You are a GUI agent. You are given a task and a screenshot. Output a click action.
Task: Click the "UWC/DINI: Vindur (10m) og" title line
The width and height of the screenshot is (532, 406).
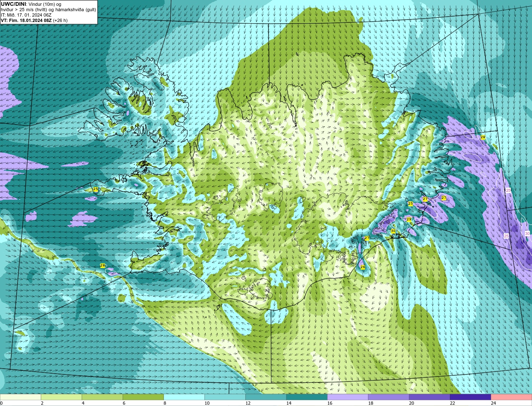click(31, 4)
